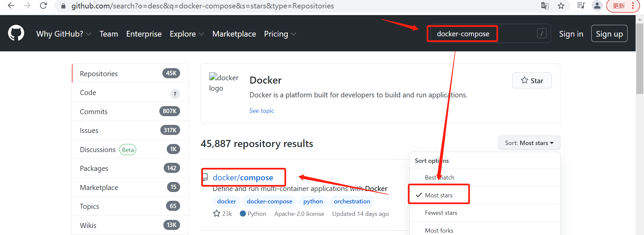Click the GitHub Octocat logo
The image size is (644, 235).
[x=16, y=33]
